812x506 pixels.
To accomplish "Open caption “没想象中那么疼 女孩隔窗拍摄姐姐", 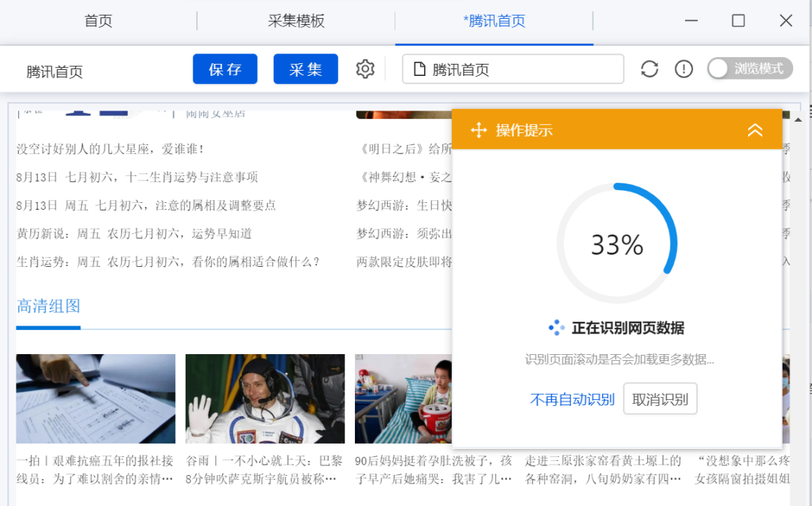I will click(742, 470).
